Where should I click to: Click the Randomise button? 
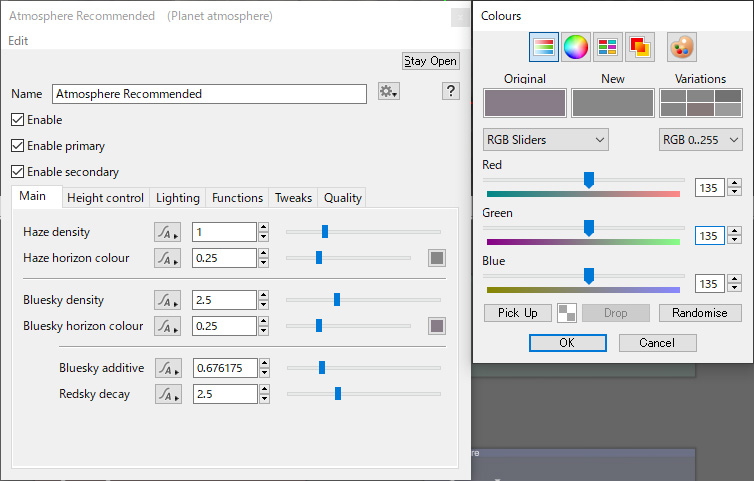pyautogui.click(x=700, y=313)
